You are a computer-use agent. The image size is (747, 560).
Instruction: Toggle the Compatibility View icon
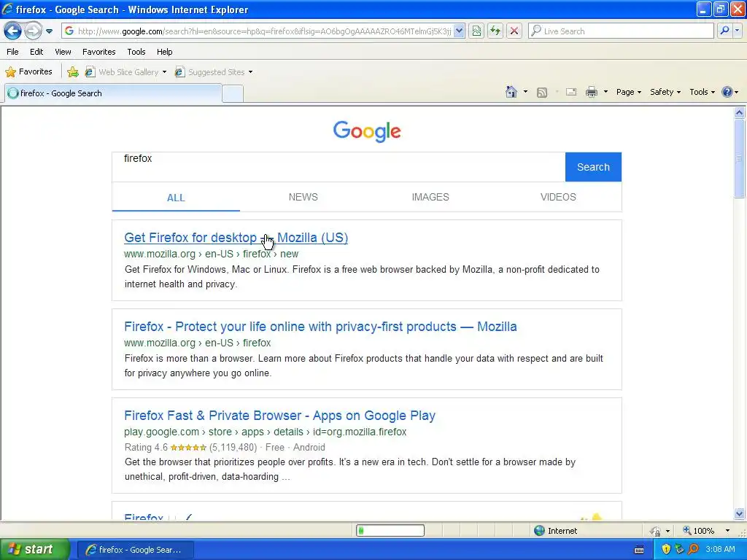tap(476, 31)
